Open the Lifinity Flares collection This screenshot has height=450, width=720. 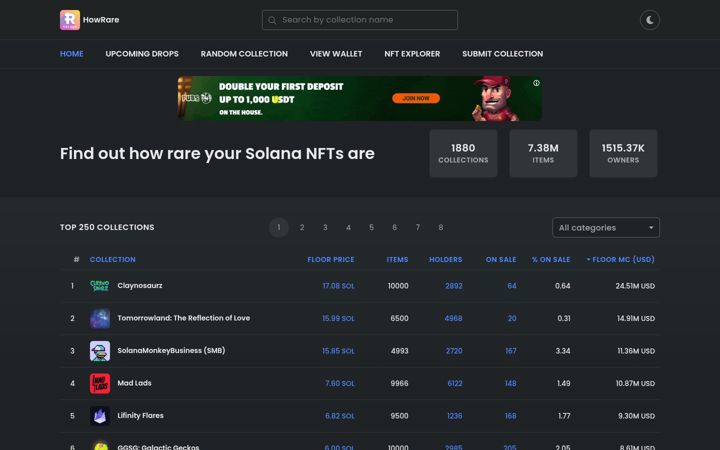(x=140, y=416)
